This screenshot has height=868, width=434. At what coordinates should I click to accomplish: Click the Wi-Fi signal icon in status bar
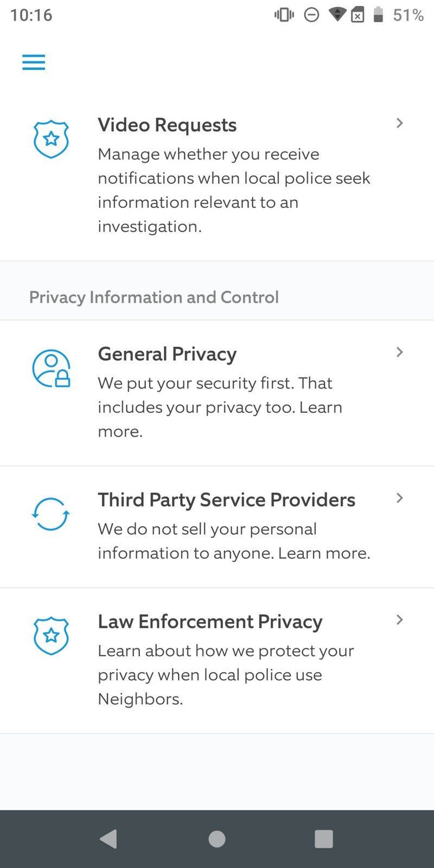click(x=337, y=15)
